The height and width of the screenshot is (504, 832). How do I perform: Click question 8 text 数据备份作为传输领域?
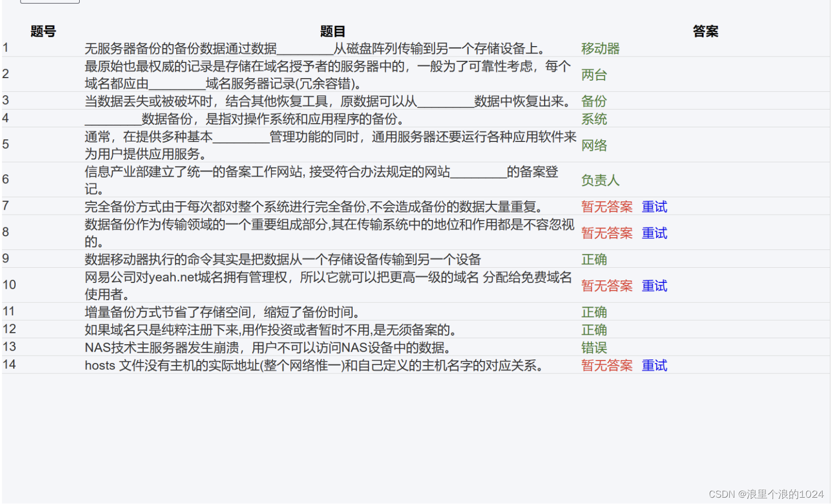[x=330, y=233]
